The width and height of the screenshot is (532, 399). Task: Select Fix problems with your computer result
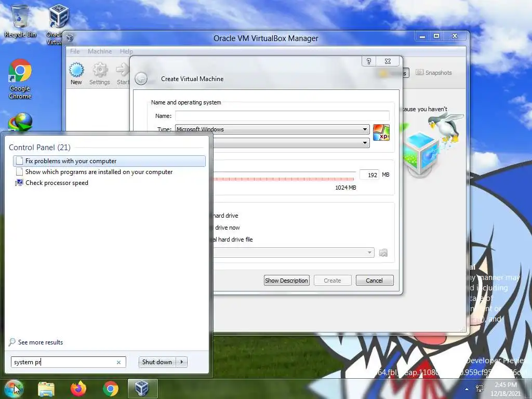[109, 161]
